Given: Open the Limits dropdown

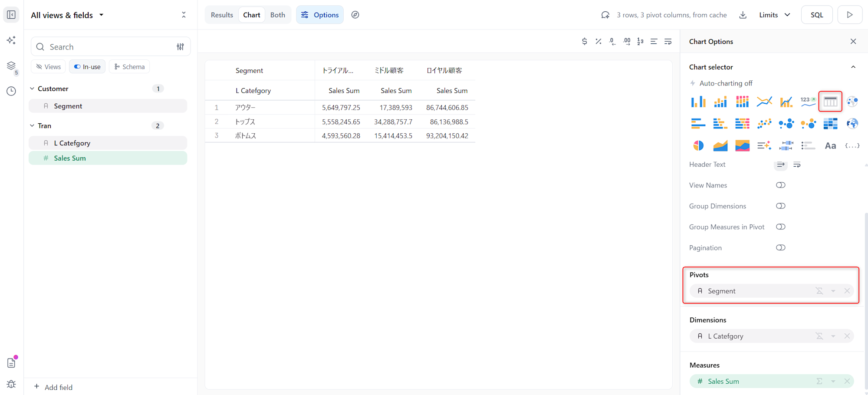Looking at the screenshot, I should pyautogui.click(x=774, y=15).
